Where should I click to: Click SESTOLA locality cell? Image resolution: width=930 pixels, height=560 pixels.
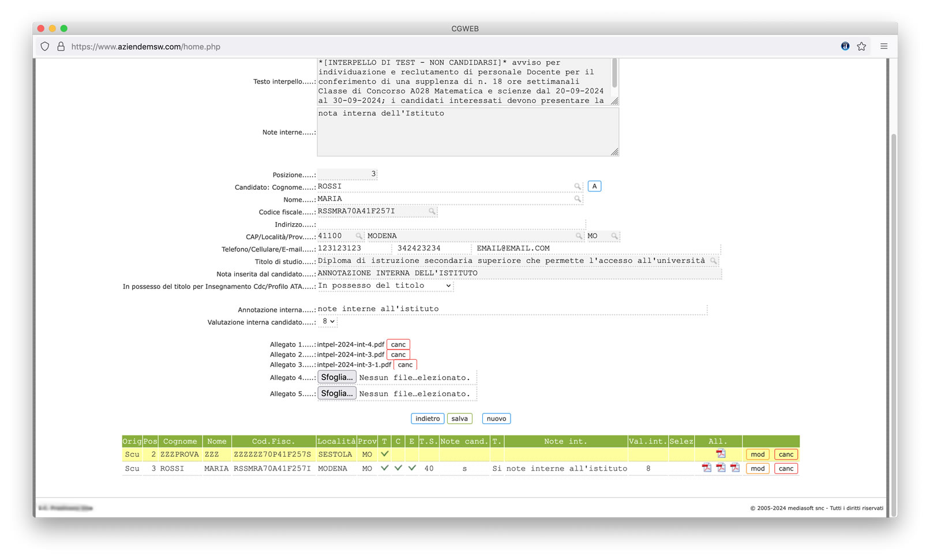[335, 454]
